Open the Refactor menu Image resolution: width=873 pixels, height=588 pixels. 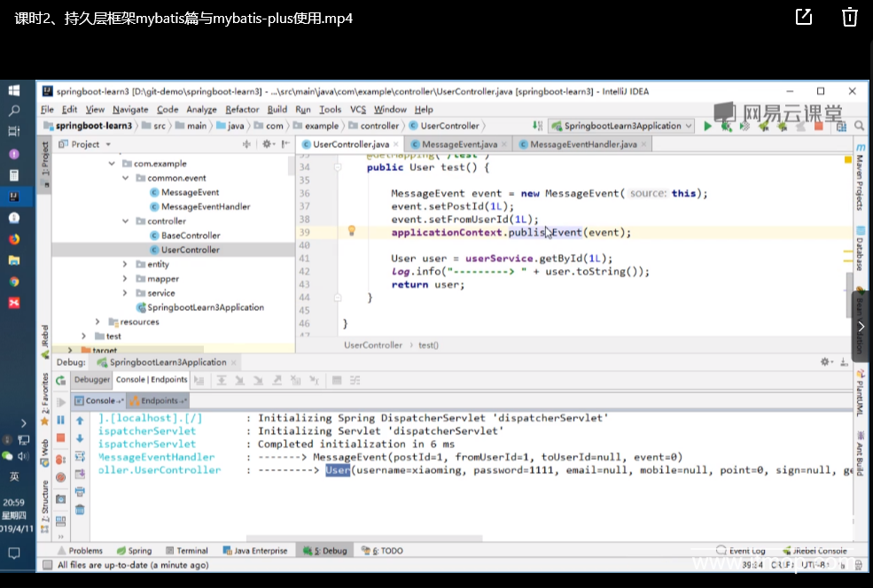pos(242,109)
